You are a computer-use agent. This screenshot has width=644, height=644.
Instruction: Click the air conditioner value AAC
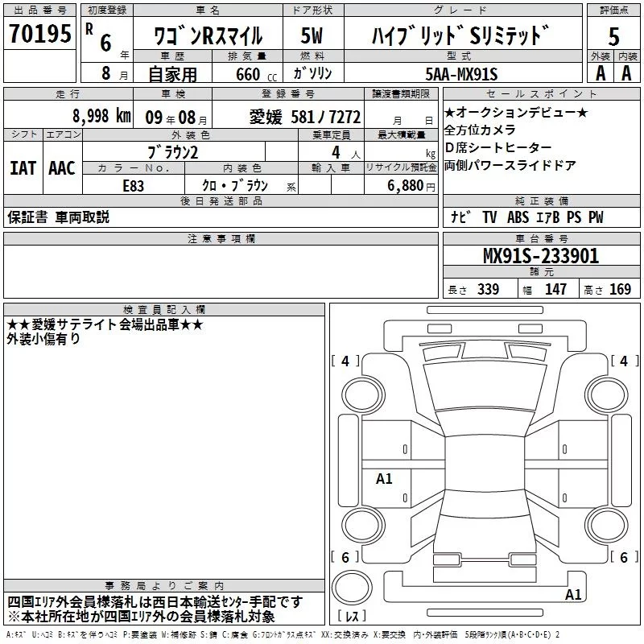62,168
